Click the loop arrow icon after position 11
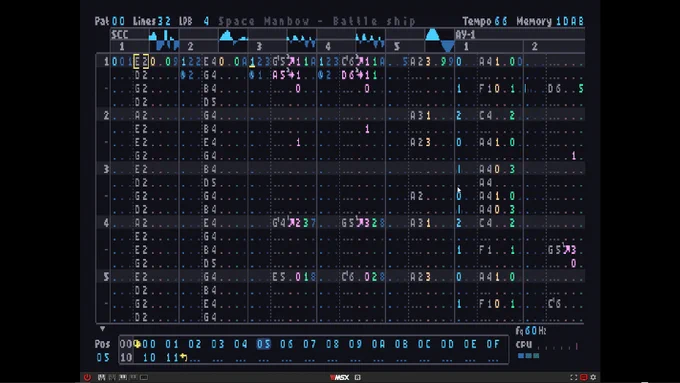 [x=183, y=357]
